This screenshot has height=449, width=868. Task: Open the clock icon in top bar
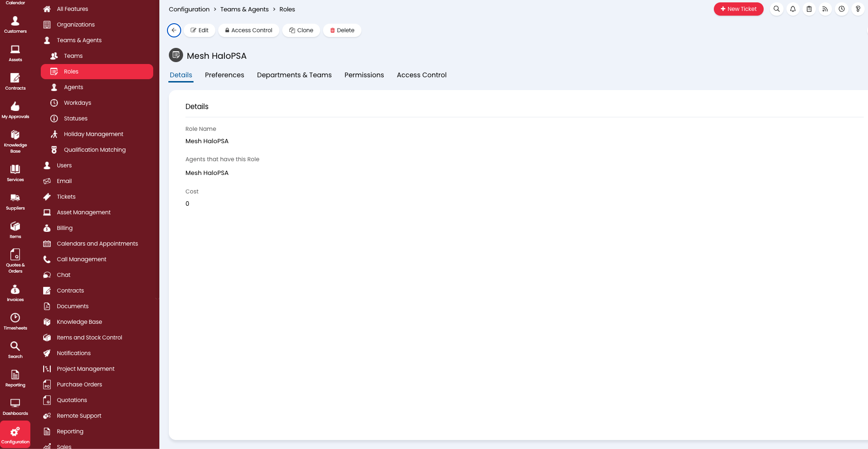841,9
